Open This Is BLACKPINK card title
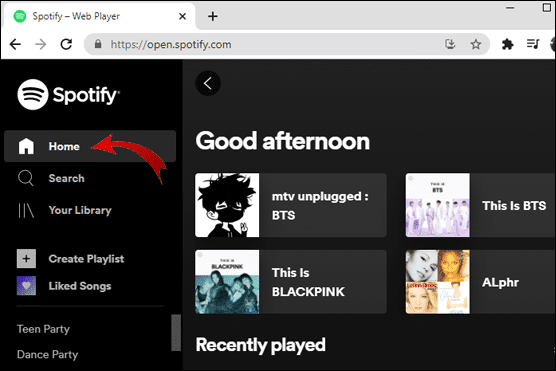This screenshot has height=371, width=556. tap(308, 282)
